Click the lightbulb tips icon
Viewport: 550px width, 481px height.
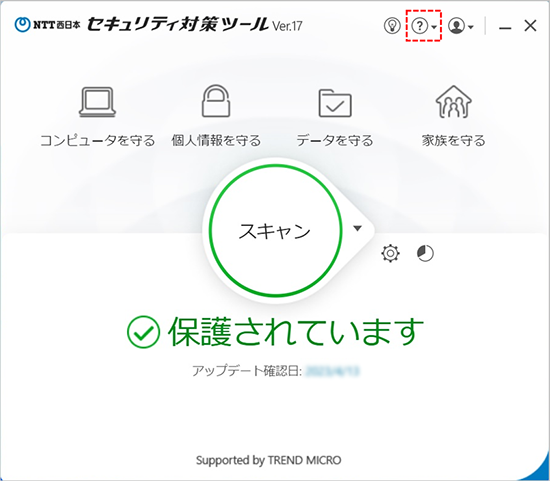pos(392,26)
